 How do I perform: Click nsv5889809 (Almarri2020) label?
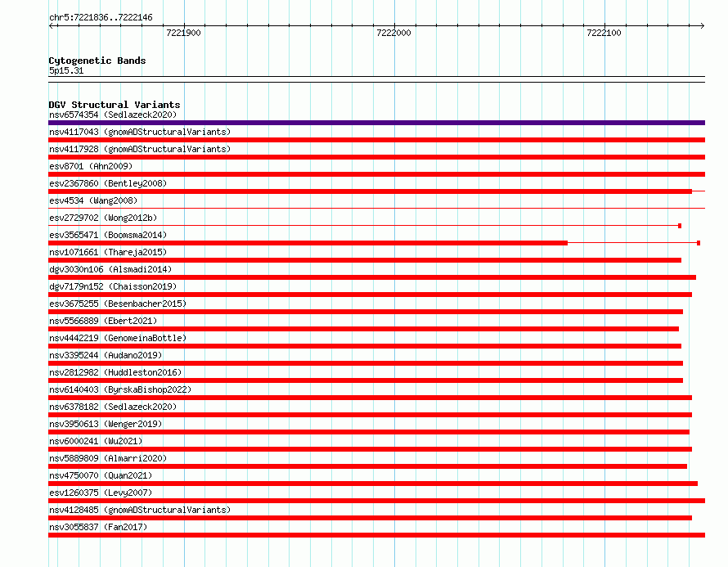click(x=108, y=458)
